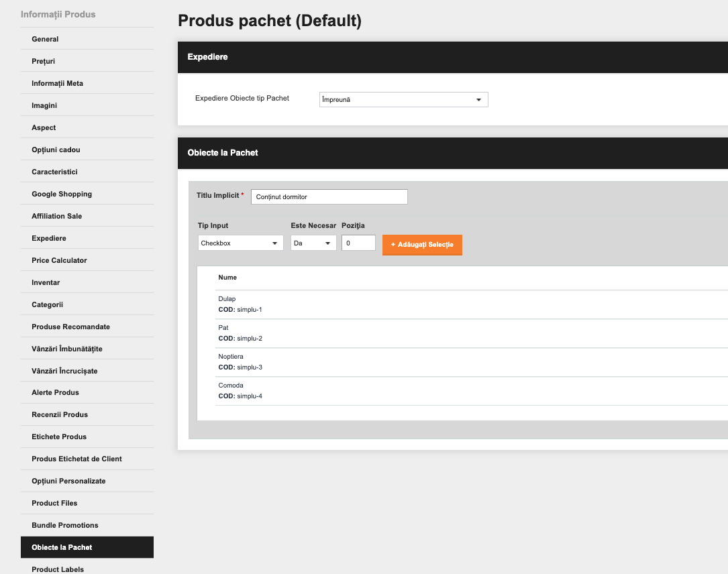Select Affiliation Sale in sidebar

(87, 216)
